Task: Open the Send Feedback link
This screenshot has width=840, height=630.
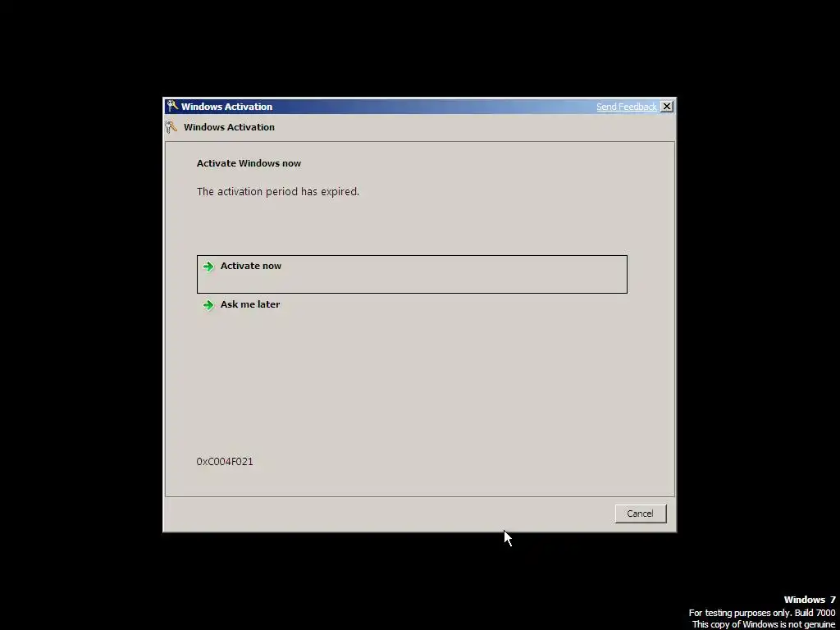Action: coord(626,107)
